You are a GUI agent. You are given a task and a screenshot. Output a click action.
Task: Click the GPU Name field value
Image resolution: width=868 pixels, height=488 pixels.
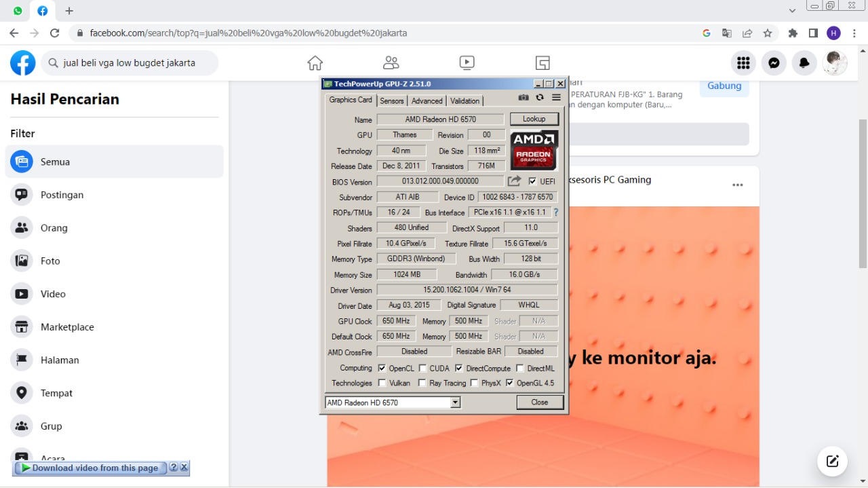441,119
